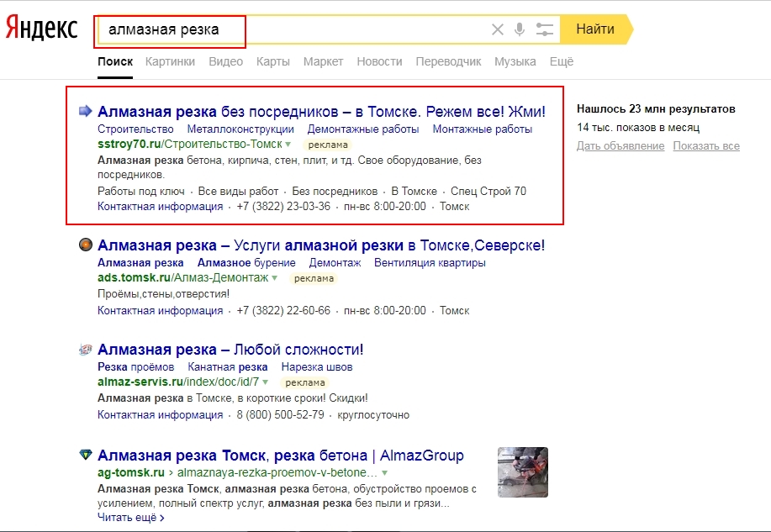Image resolution: width=771 pixels, height=532 pixels.
Task: Open Контактная информация for ads.tomsk.ru ad
Action: (x=160, y=311)
